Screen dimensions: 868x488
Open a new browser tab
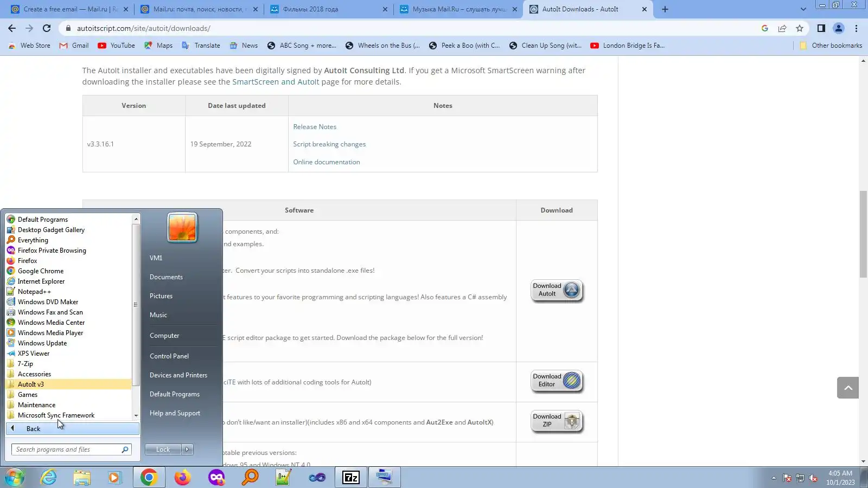point(665,9)
